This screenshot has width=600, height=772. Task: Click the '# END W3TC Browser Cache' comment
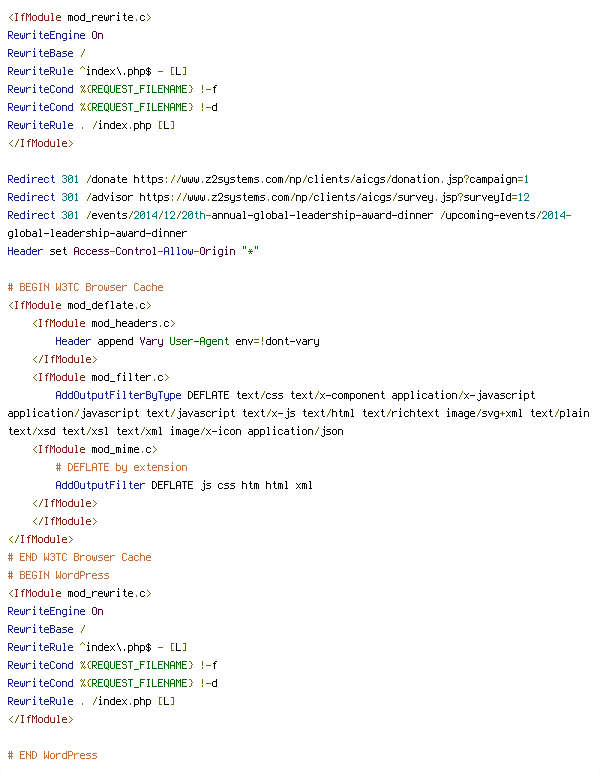coord(80,557)
